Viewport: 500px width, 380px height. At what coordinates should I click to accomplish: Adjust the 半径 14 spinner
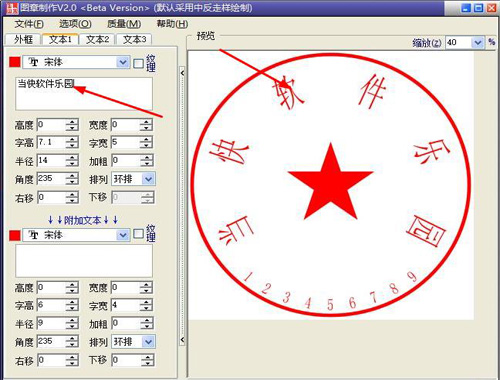[72, 161]
